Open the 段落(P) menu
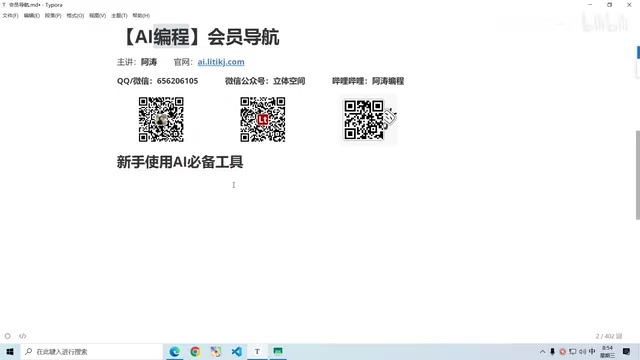This screenshot has height=360, width=640. point(53,16)
